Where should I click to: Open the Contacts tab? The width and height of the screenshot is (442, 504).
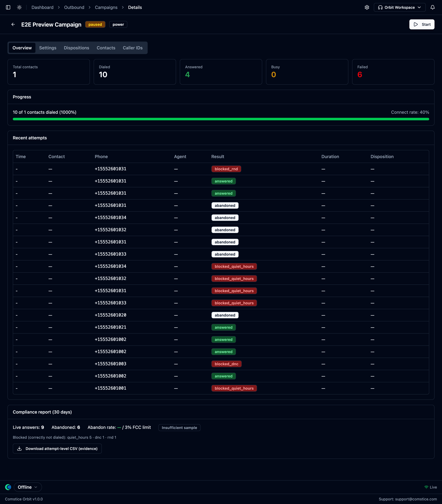(106, 48)
